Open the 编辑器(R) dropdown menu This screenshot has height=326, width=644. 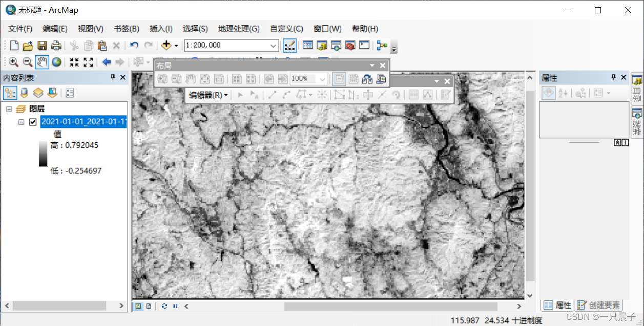208,95
